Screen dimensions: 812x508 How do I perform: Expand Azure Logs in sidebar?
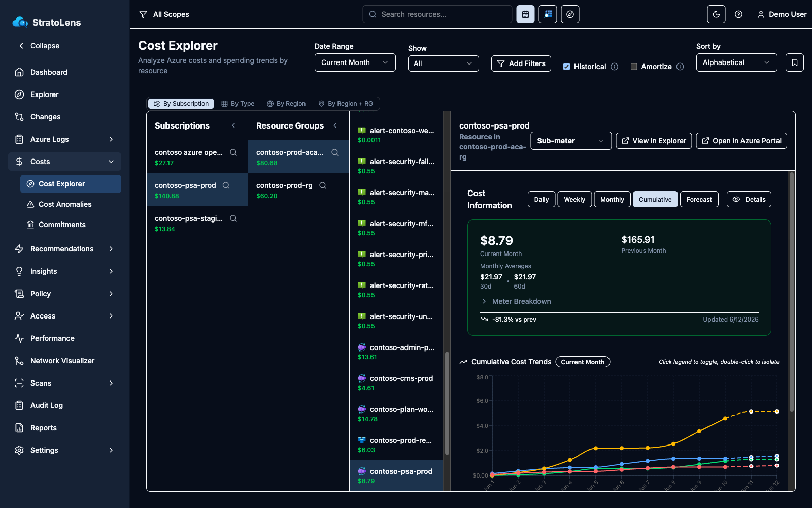65,139
